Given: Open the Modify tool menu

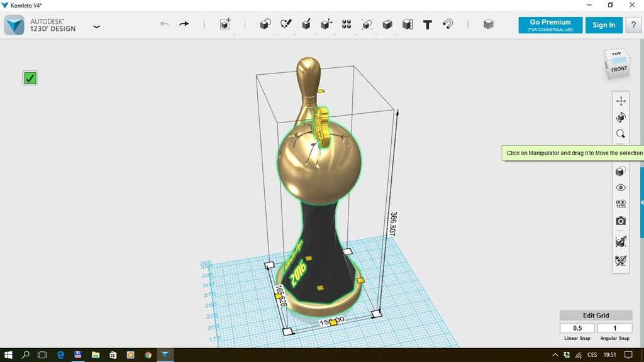Looking at the screenshot, I should coord(326,25).
